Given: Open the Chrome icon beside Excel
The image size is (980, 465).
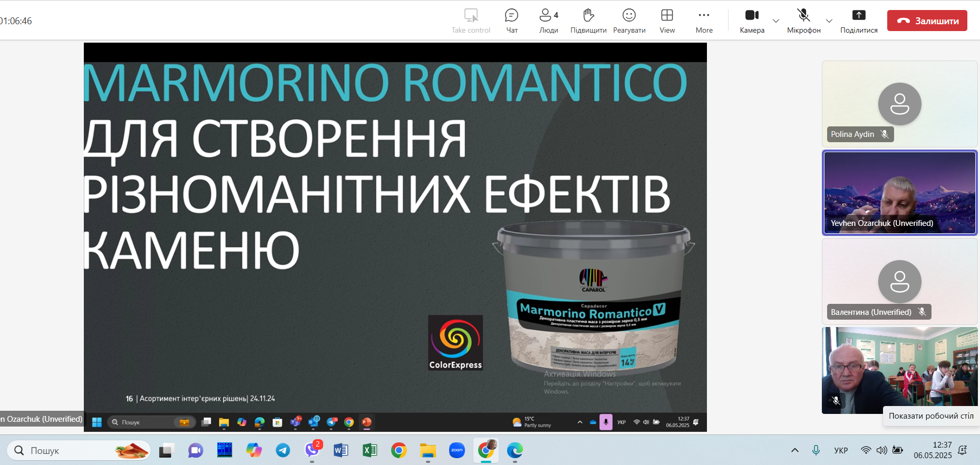Looking at the screenshot, I should point(399,450).
